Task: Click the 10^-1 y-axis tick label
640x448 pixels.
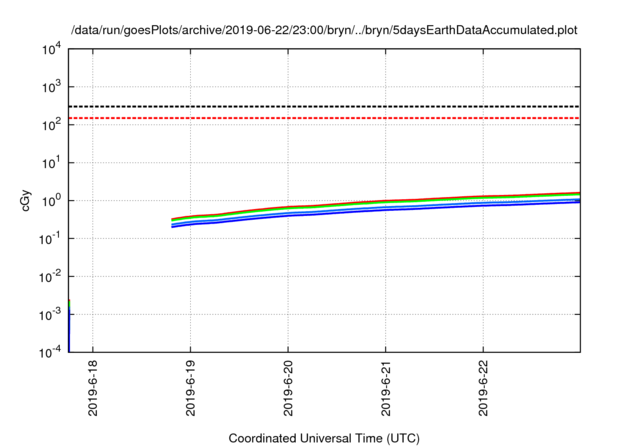Action: [x=50, y=238]
